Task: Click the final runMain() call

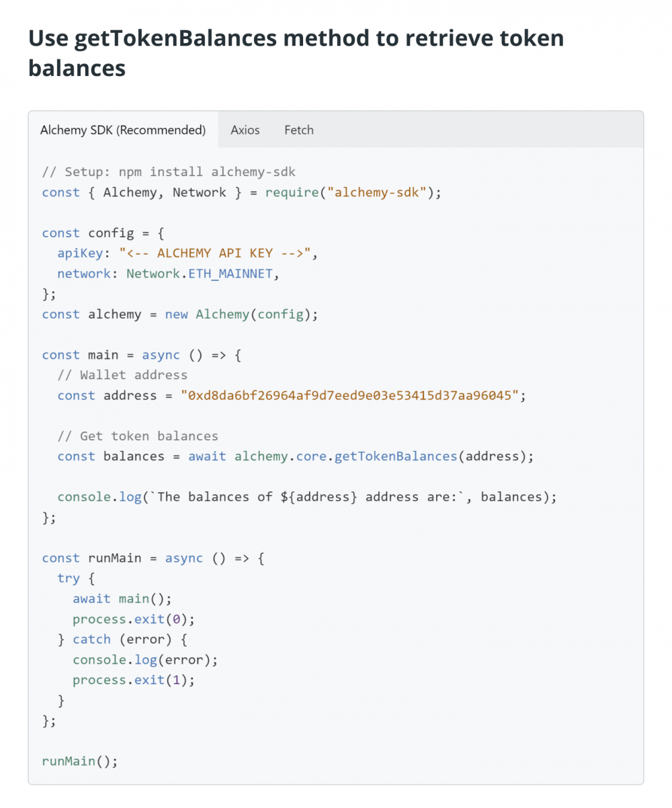Action: point(80,761)
